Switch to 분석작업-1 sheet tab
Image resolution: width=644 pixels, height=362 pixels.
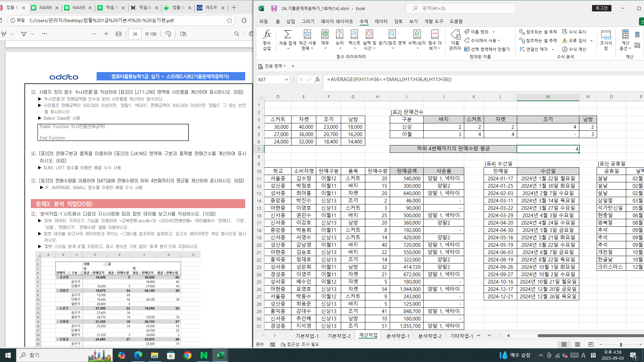[398, 336]
